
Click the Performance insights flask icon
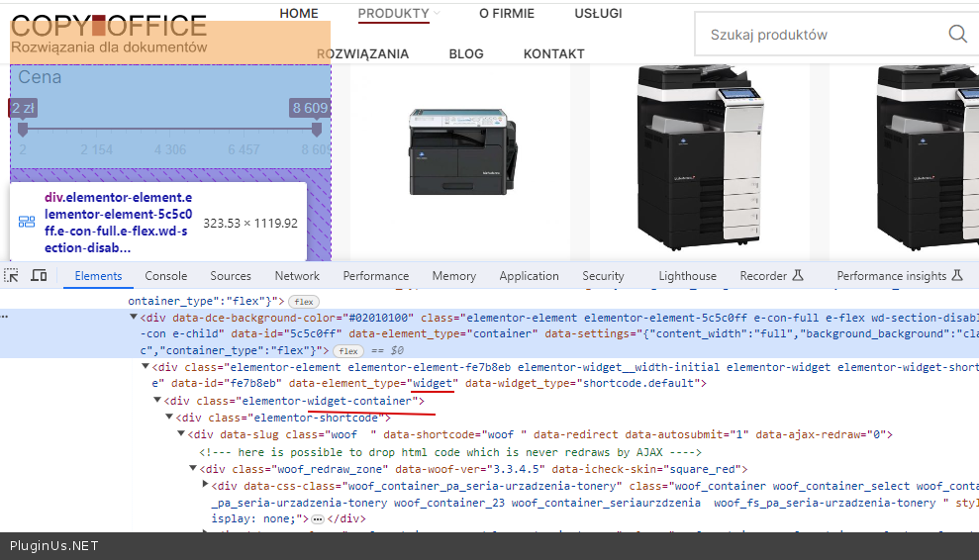click(x=957, y=276)
